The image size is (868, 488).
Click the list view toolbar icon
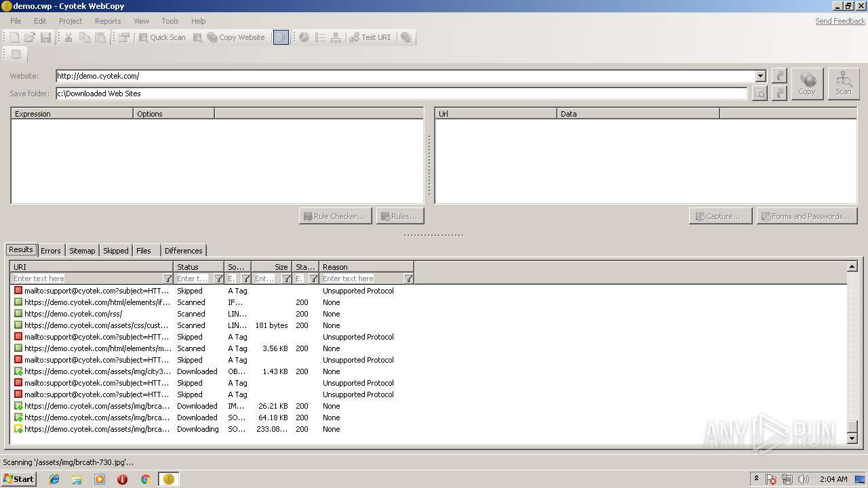point(320,37)
